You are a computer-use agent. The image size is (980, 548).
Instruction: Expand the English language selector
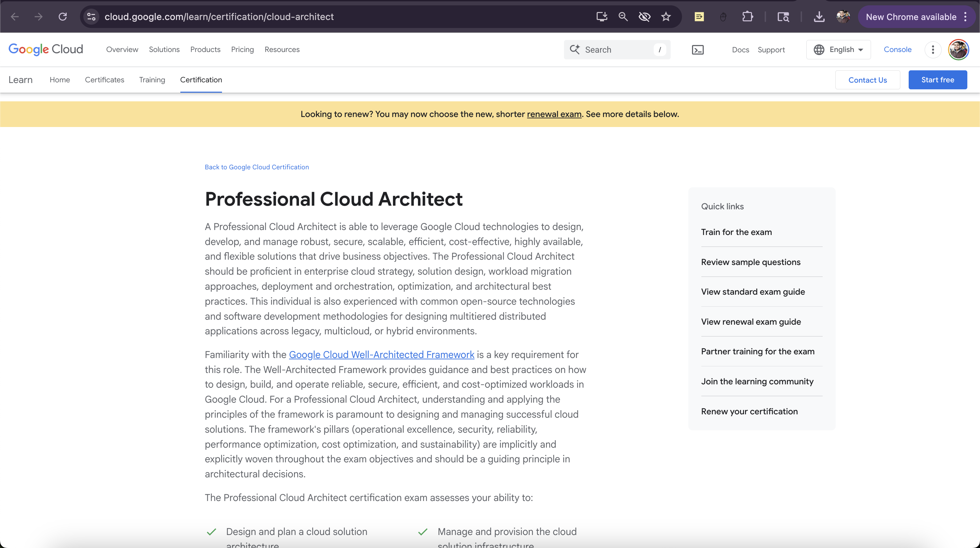(838, 49)
